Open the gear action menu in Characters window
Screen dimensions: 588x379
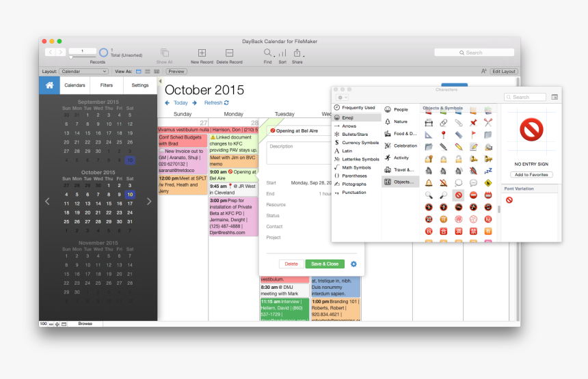pyautogui.click(x=343, y=98)
